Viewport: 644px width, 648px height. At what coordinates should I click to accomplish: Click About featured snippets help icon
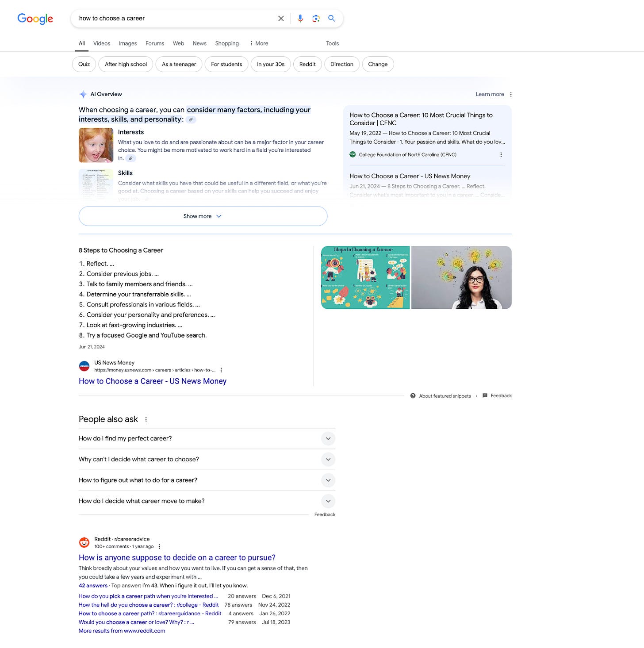tap(413, 396)
